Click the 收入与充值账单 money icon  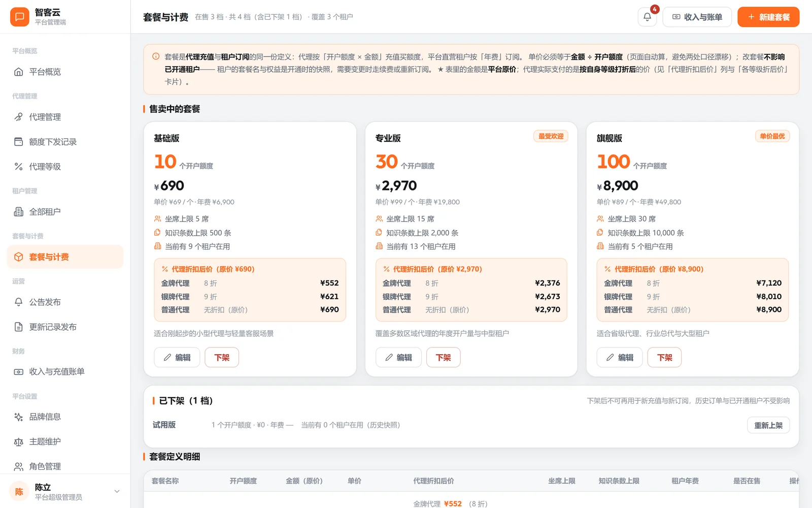tap(19, 372)
